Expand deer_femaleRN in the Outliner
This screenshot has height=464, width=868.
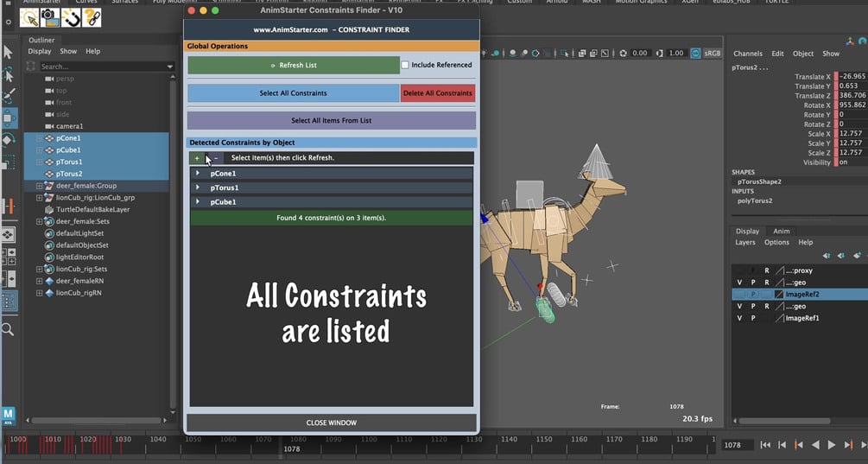pyautogui.click(x=40, y=282)
